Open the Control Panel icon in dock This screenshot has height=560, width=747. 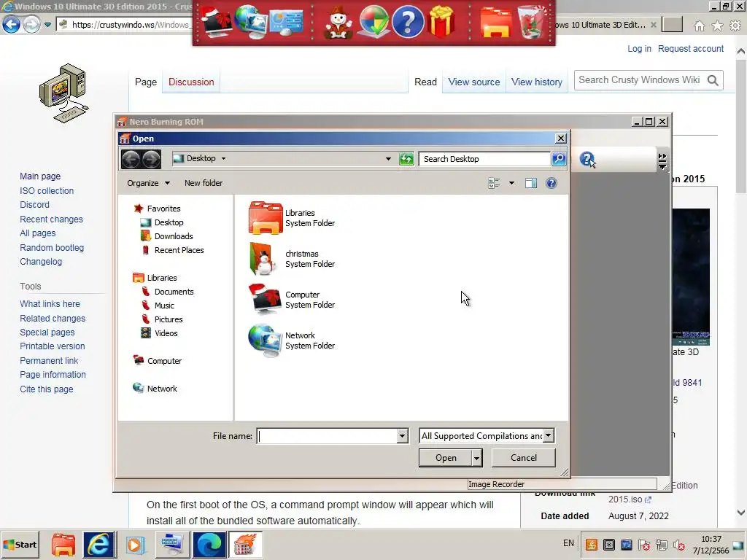pyautogui.click(x=286, y=23)
